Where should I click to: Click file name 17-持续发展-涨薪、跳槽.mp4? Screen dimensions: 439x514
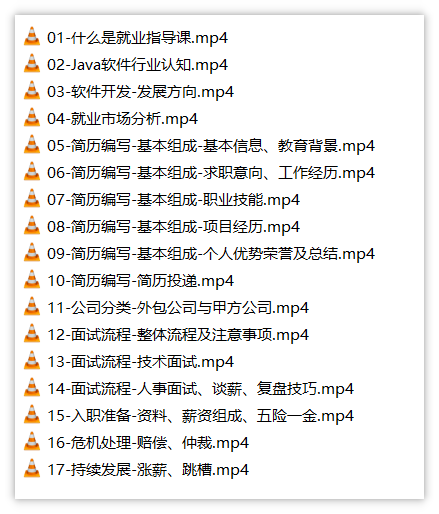coord(148,470)
